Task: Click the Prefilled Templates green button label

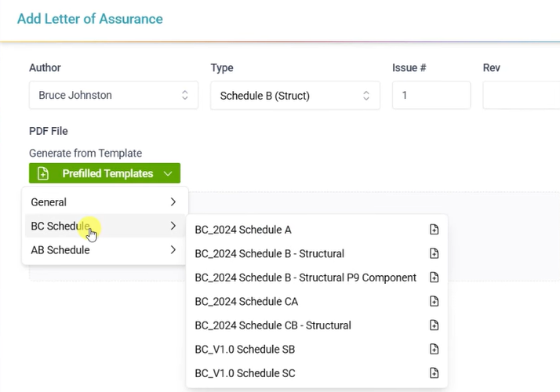Action: 107,173
